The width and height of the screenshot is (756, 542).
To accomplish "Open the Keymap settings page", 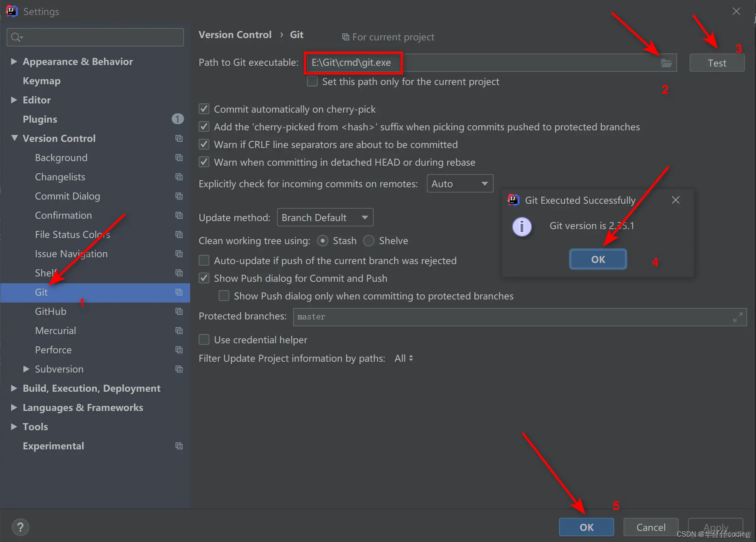I will pyautogui.click(x=41, y=81).
